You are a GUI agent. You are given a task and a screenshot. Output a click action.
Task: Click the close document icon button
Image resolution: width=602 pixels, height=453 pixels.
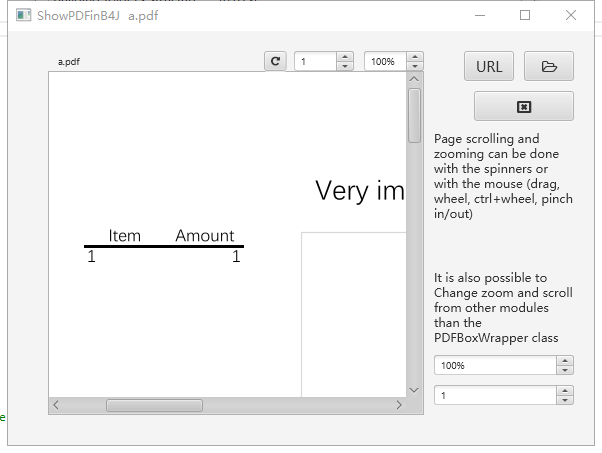coord(524,106)
